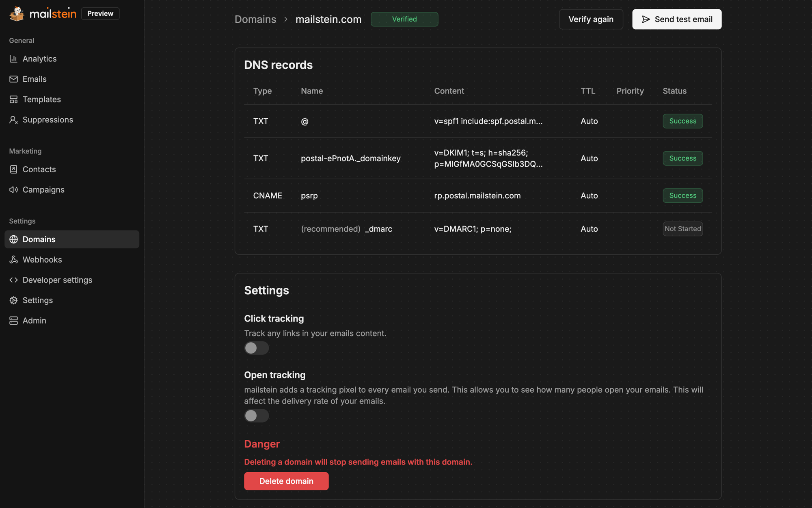Click the Verify again button
The width and height of the screenshot is (812, 508).
(591, 19)
